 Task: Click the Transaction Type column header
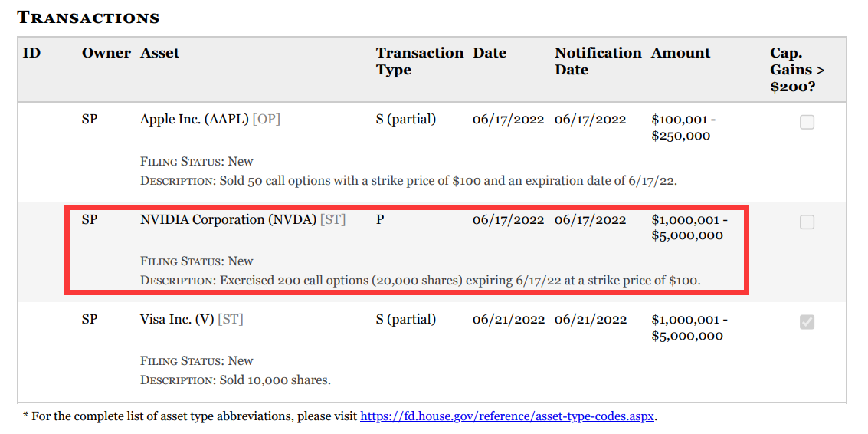click(x=419, y=61)
